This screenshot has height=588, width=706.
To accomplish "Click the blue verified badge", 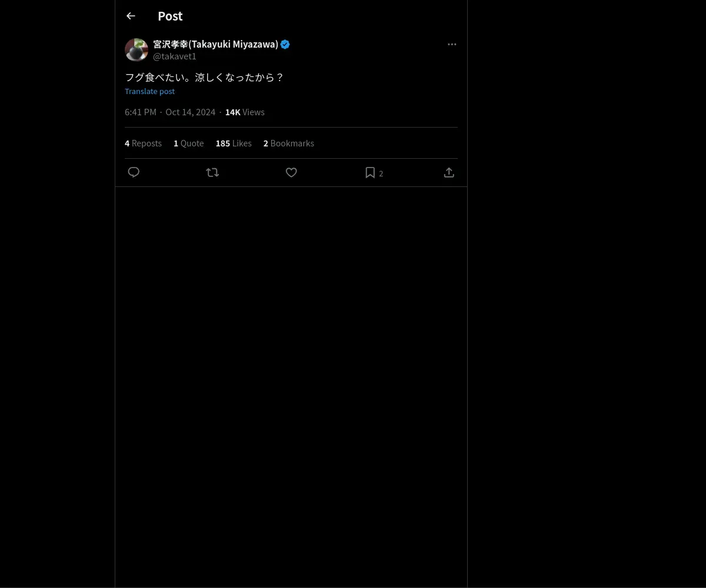I will (x=285, y=44).
